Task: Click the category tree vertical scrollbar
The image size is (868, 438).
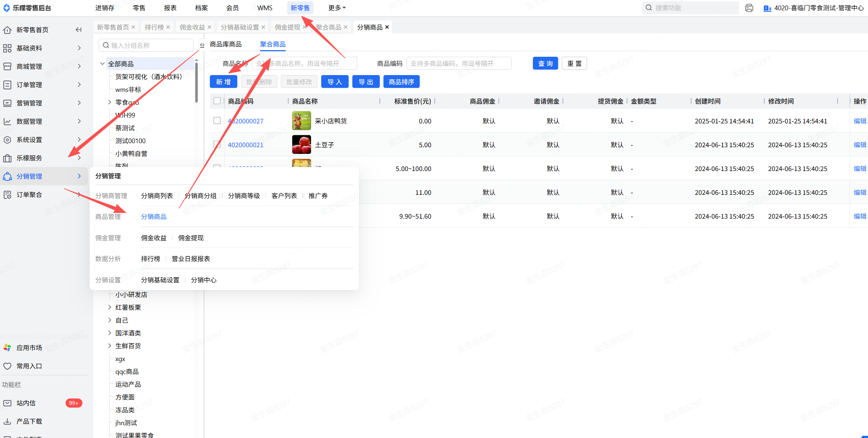Action: (x=197, y=82)
